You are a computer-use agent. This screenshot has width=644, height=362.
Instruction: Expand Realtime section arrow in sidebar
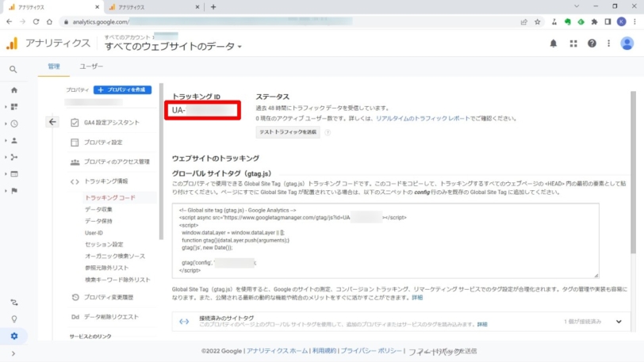(x=6, y=124)
